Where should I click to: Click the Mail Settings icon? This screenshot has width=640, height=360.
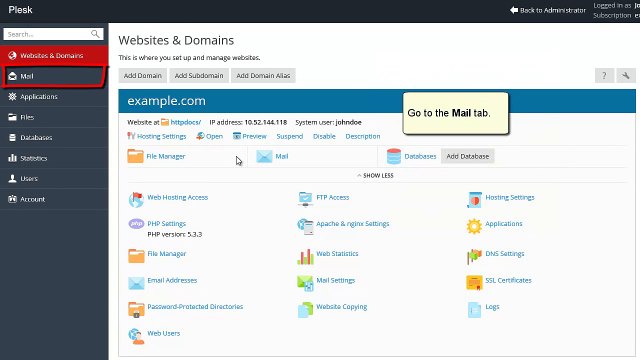tap(305, 283)
